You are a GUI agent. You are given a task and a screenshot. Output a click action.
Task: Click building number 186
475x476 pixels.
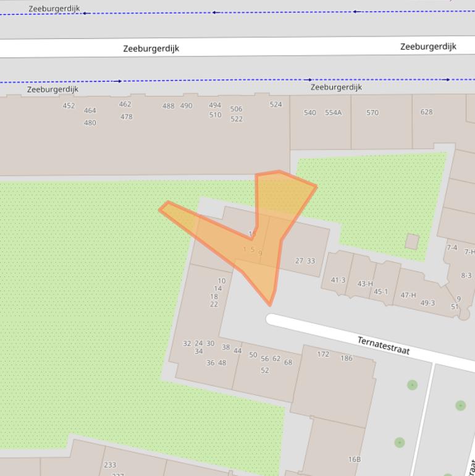[346, 359]
